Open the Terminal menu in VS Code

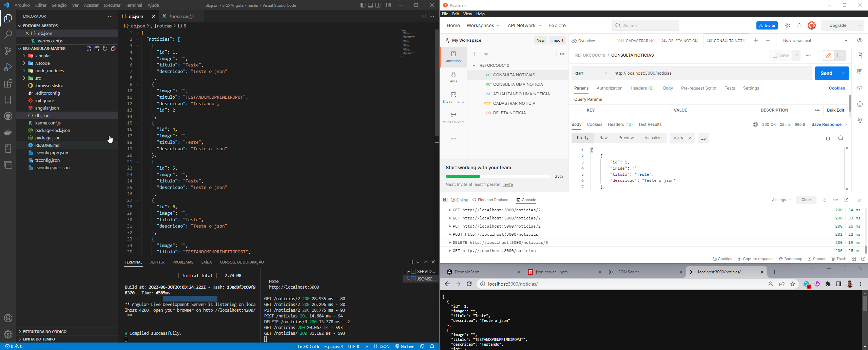[x=133, y=5]
